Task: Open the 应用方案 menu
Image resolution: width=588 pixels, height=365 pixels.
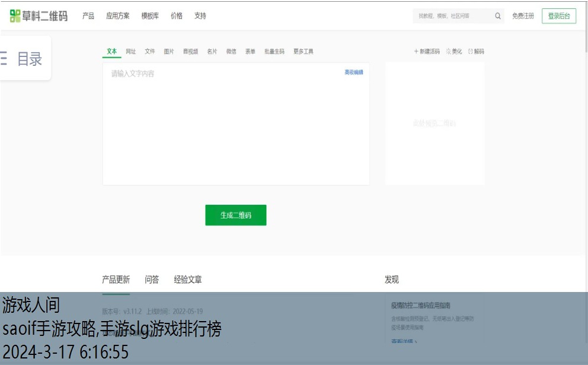Action: click(x=118, y=16)
